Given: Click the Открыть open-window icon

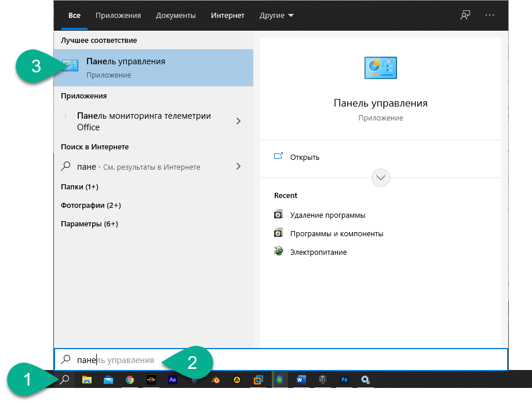Looking at the screenshot, I should 278,156.
